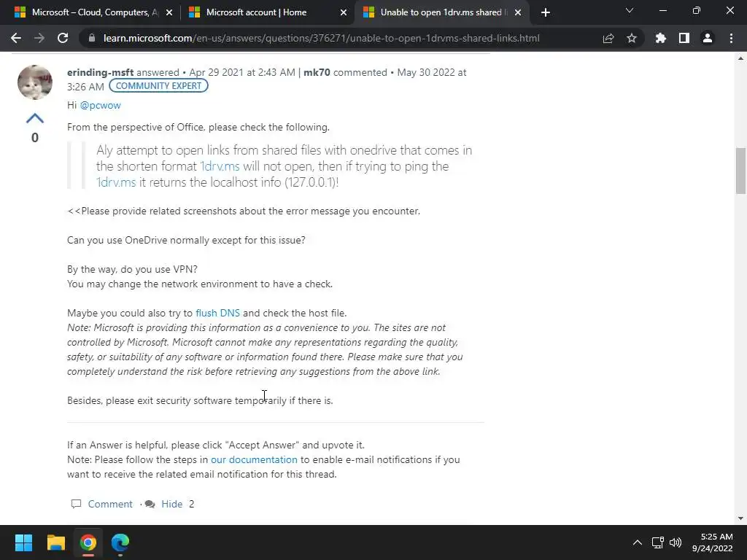Click erinding-msft's cat avatar
This screenshot has height=560, width=747.
35,82
